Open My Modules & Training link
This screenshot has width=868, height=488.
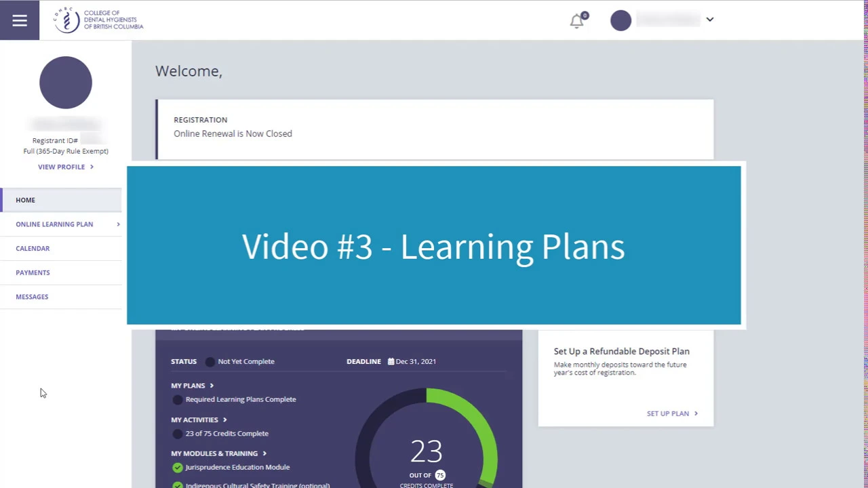(x=218, y=453)
